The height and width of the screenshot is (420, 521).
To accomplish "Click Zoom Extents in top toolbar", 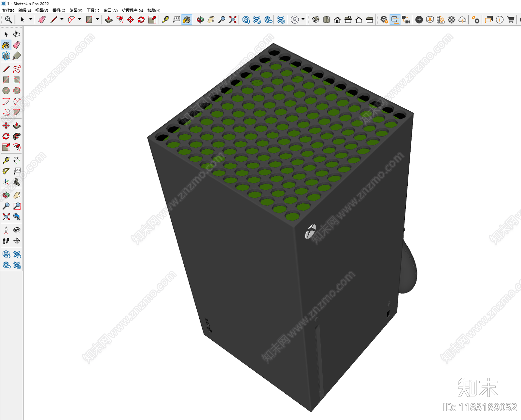I will click(x=233, y=20).
